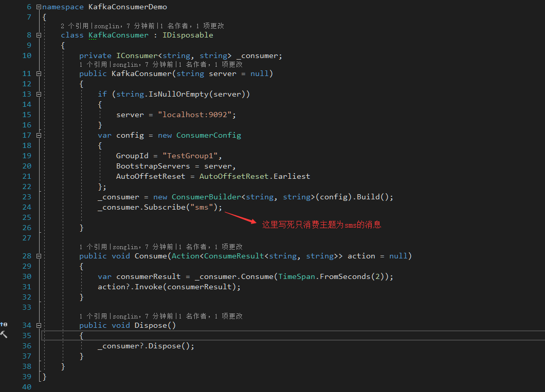This screenshot has height=392, width=545.
Task: Click the 'server' parameter in the constructor signature
Action: click(x=223, y=73)
